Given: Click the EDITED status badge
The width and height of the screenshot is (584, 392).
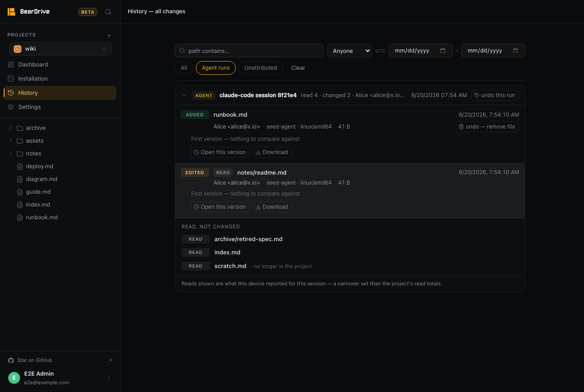Looking at the screenshot, I should tap(195, 173).
